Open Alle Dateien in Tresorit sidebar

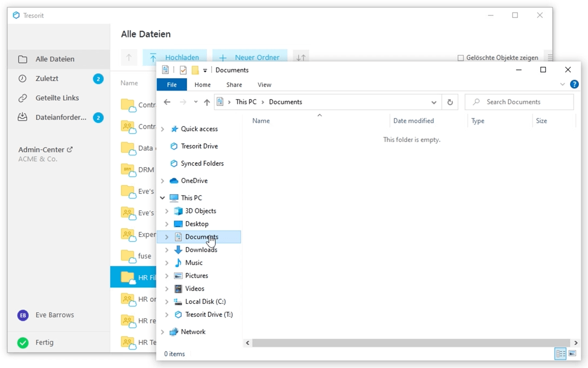click(x=58, y=59)
